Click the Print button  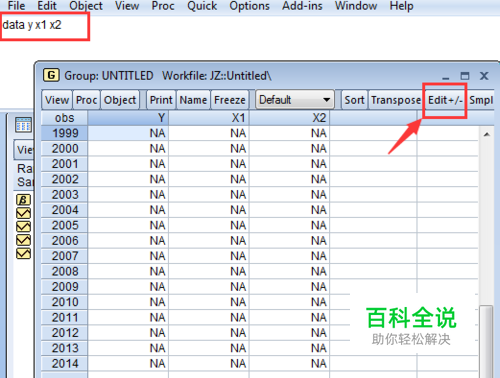coord(161,100)
